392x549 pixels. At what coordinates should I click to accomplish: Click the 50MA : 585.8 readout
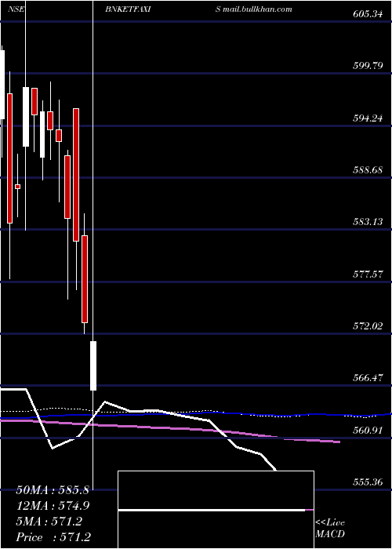point(53,490)
